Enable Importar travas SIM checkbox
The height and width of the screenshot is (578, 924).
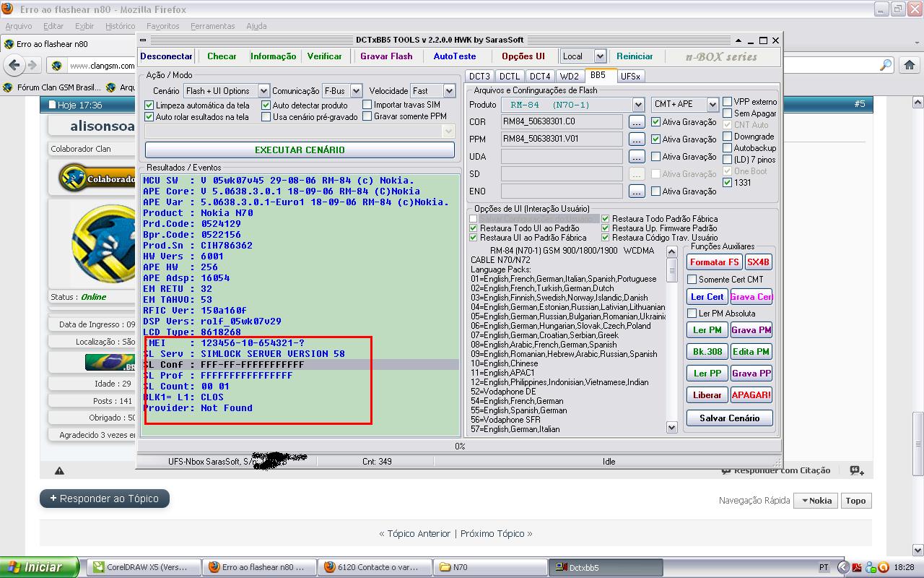pos(367,105)
